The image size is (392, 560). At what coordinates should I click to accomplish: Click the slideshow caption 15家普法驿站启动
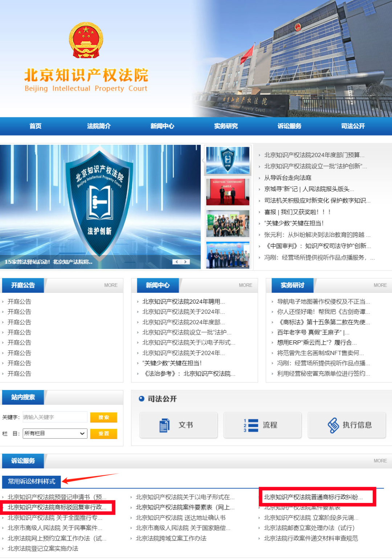tap(48, 262)
